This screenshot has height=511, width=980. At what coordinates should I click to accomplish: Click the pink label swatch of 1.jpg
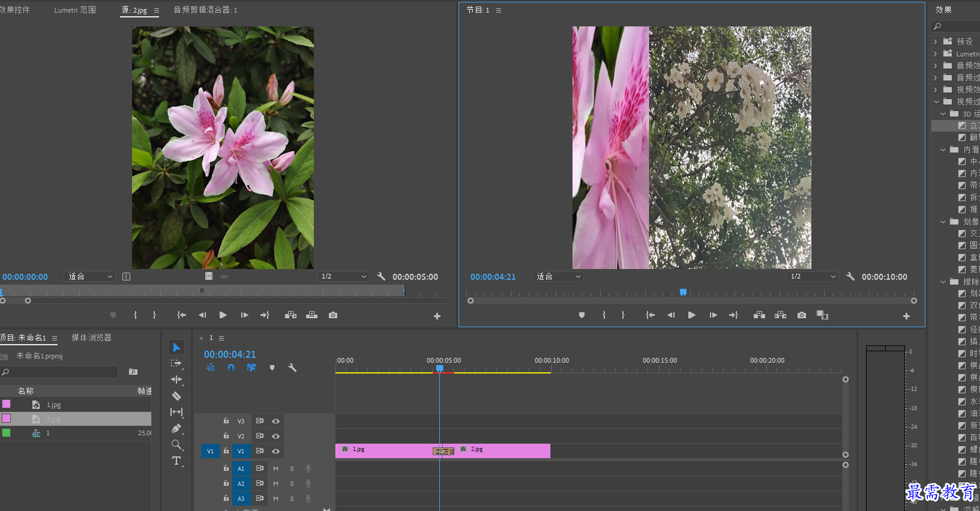click(7, 404)
